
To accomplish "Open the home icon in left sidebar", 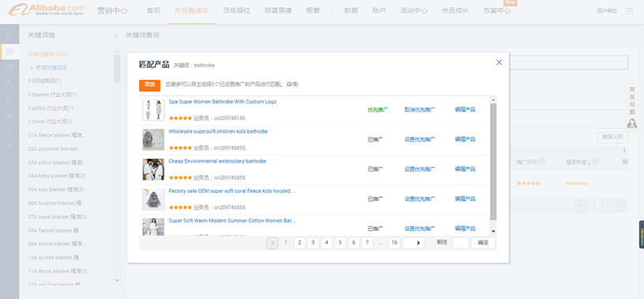I will [x=9, y=36].
